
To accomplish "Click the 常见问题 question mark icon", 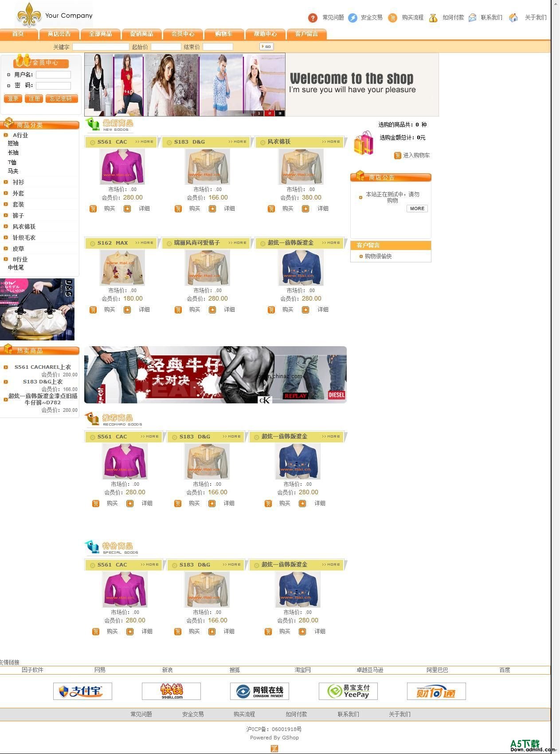I will tap(313, 18).
